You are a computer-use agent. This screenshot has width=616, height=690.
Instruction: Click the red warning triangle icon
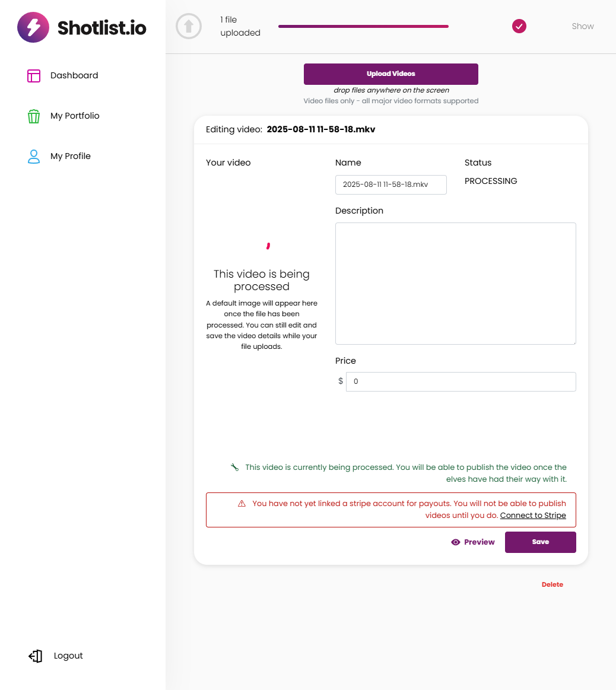242,504
